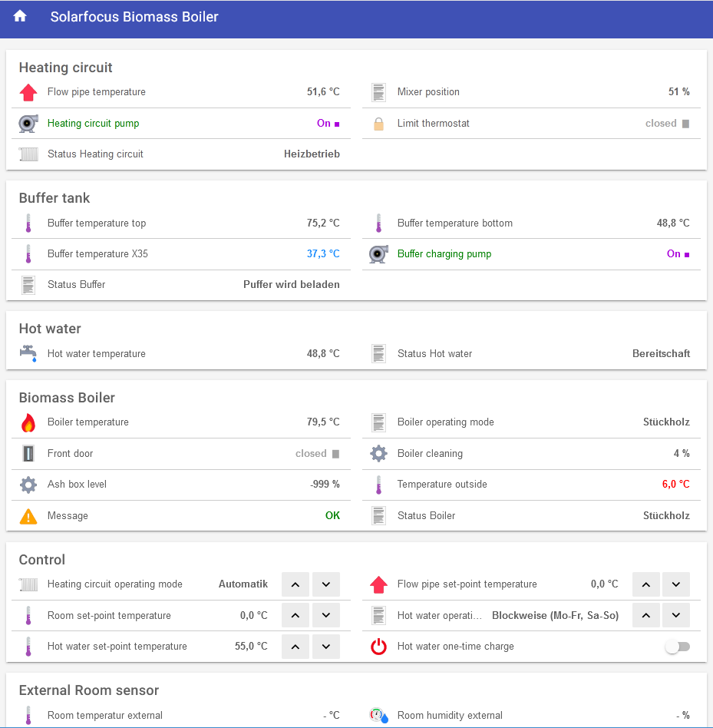Click the hot water tap icon

pyautogui.click(x=28, y=354)
